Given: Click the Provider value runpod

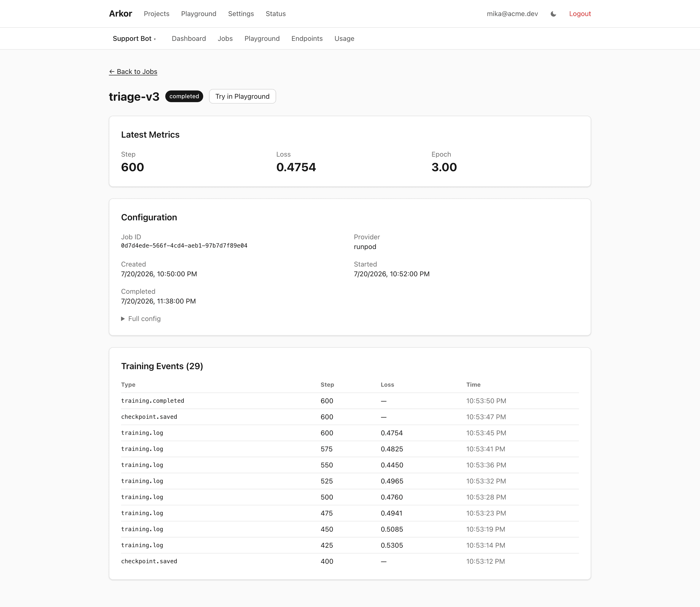Looking at the screenshot, I should coord(365,247).
